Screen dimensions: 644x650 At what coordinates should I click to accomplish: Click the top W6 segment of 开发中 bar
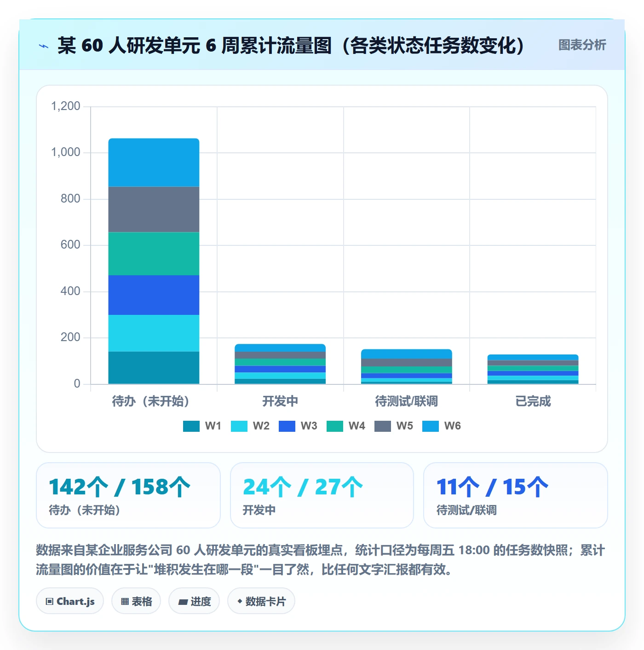click(x=280, y=348)
